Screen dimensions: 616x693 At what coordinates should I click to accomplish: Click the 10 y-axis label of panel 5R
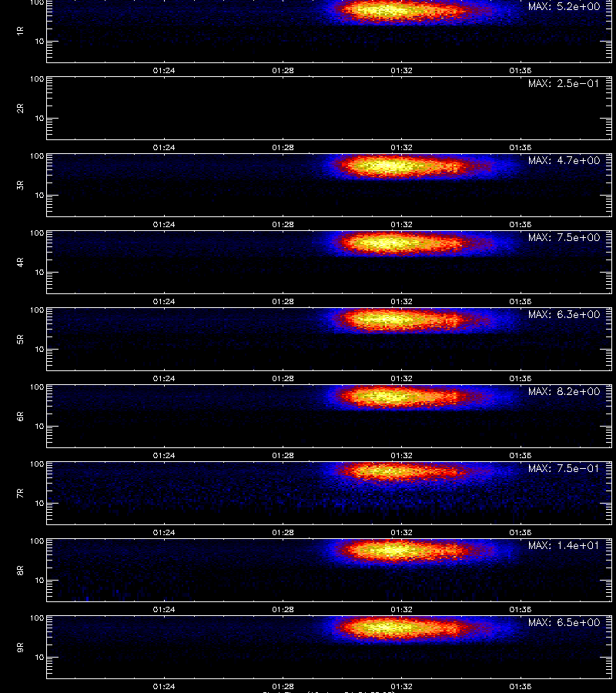39,349
